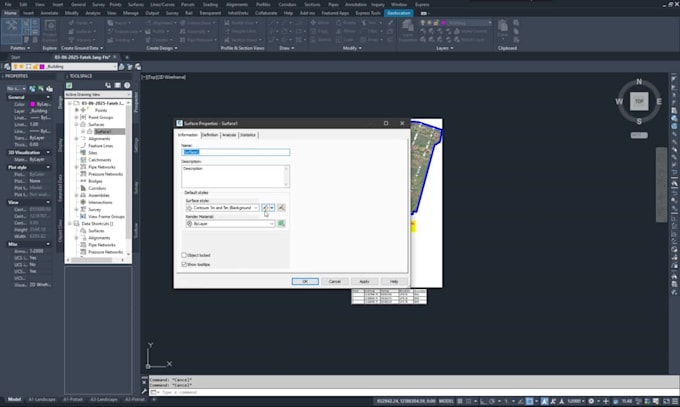Collapse the Plot style section in Properties
680x407 pixels.
pos(48,167)
